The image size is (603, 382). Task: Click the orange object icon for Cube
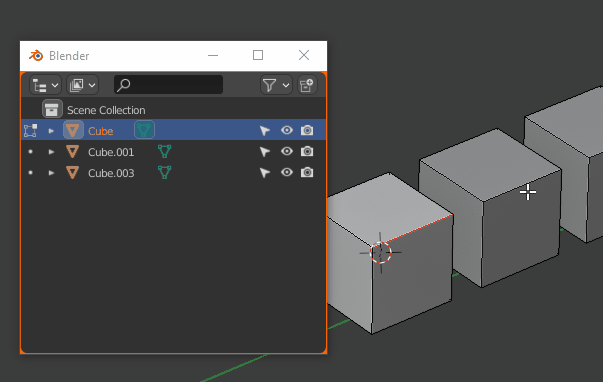(73, 130)
